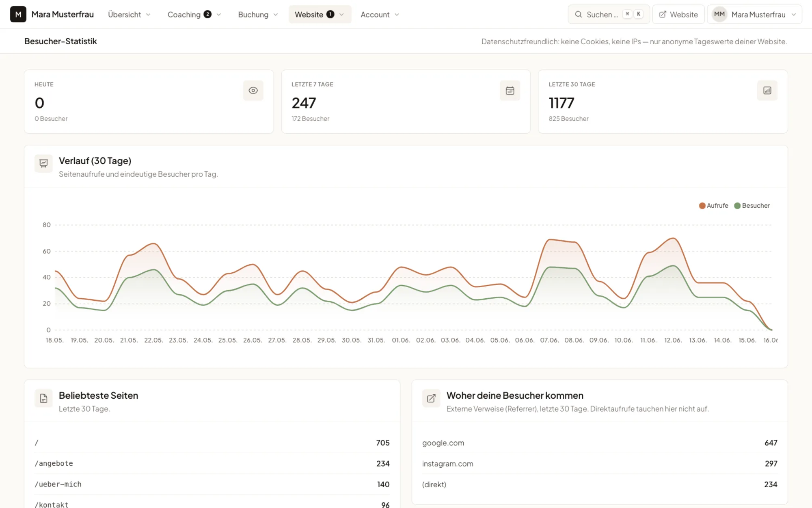Toggle the Aufrufe series in the chart legend
This screenshot has width=812, height=508.
click(713, 206)
